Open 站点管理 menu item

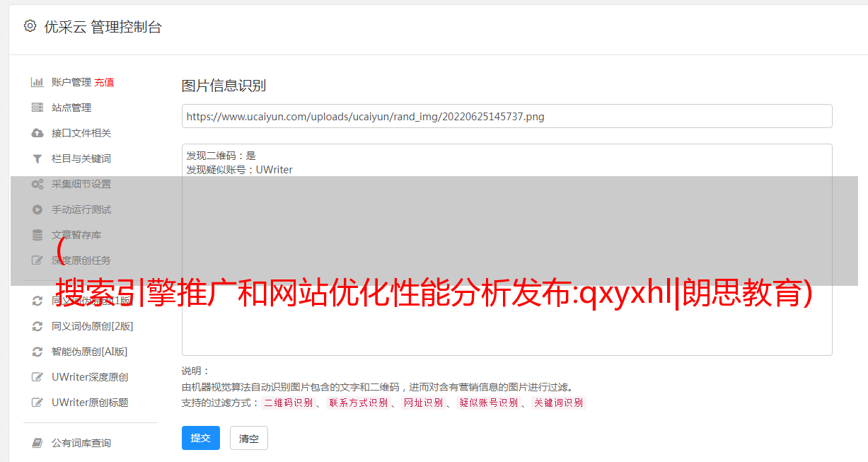(71, 108)
